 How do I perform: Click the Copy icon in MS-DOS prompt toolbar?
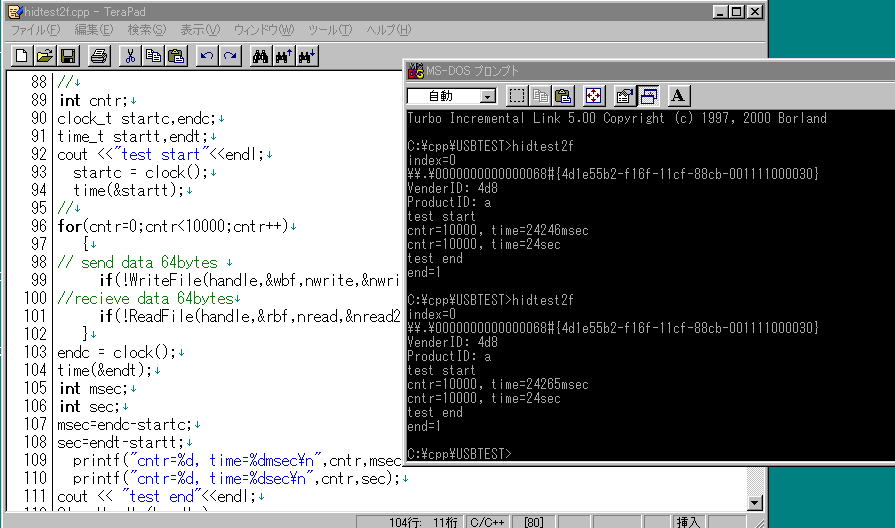coord(540,96)
